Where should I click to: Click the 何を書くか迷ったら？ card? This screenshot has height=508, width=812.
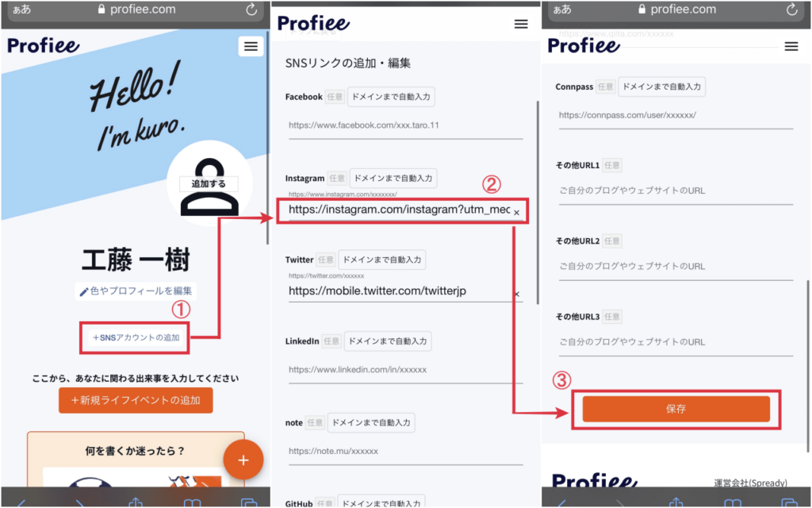click(136, 460)
